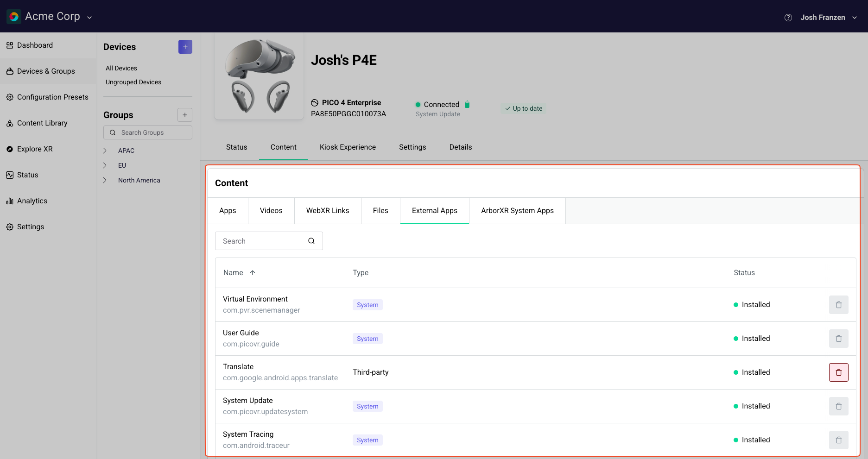Viewport: 868px width, 459px height.
Task: Expand the APAC group chevron
Action: pyautogui.click(x=105, y=151)
